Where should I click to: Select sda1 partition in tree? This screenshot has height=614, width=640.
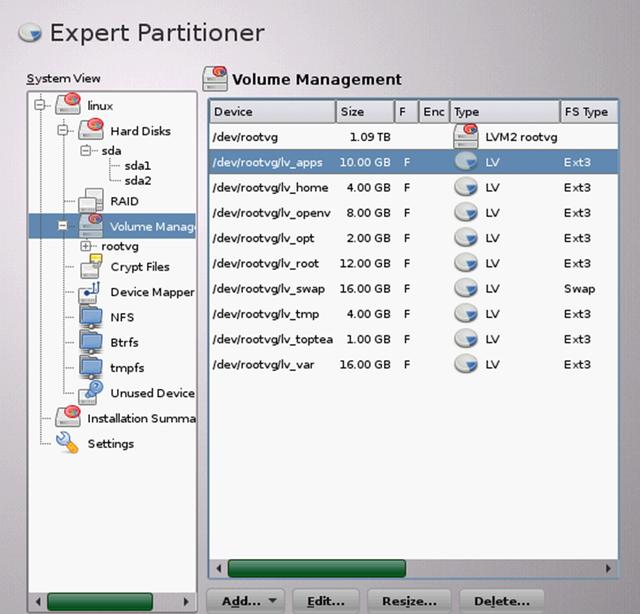138,165
